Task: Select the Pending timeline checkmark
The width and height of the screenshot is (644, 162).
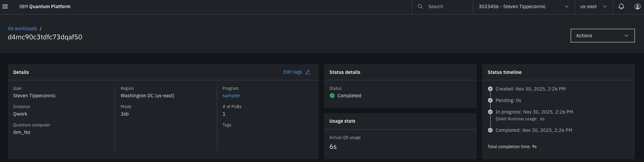Action: tap(490, 100)
